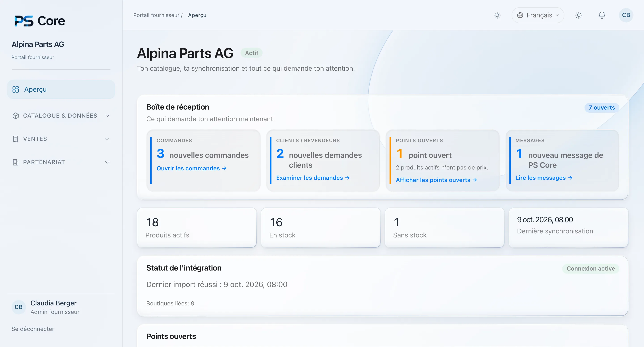Follow Afficher les points ouverts link
Viewport: 644px width, 347px height.
pyautogui.click(x=436, y=180)
